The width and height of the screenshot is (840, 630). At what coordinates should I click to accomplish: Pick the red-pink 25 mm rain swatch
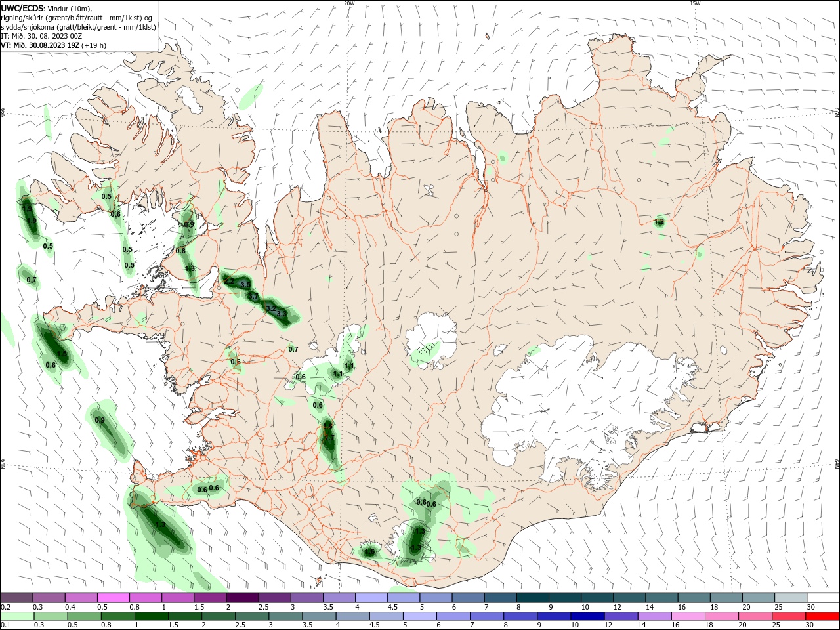tap(789, 616)
